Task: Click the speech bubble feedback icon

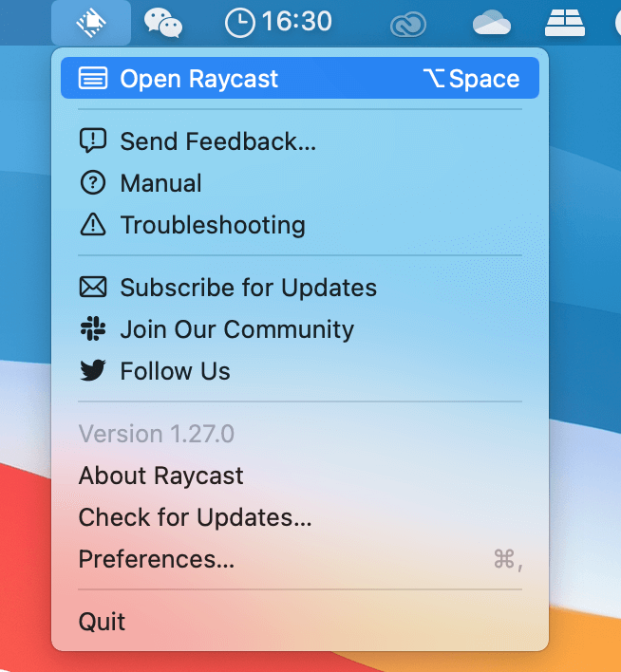Action: click(93, 141)
